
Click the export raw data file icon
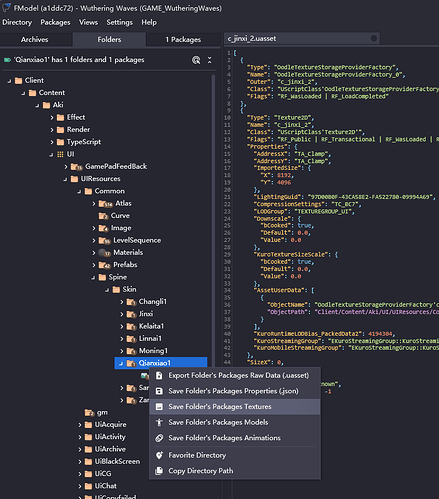click(x=159, y=375)
